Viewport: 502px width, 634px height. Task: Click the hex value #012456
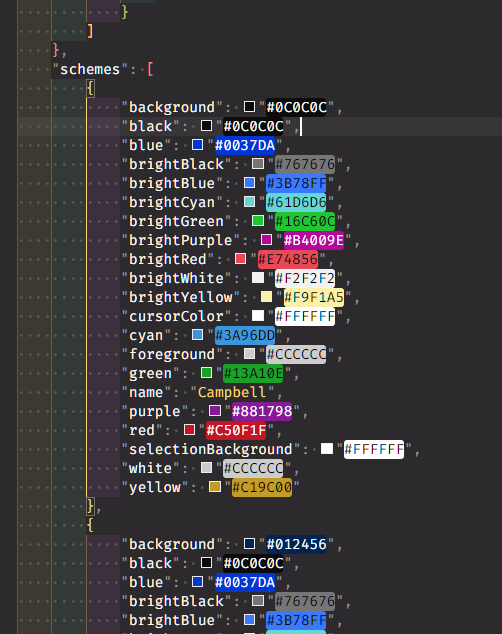[296, 544]
